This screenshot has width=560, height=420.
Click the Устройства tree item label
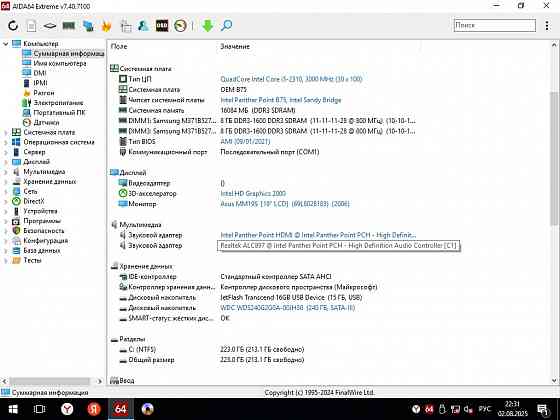click(40, 211)
